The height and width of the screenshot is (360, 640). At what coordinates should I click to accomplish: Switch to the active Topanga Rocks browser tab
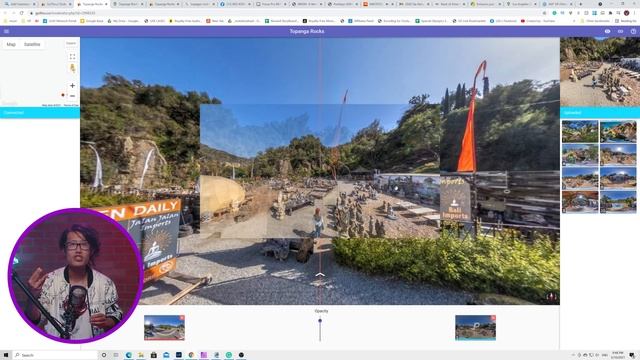(92, 4)
